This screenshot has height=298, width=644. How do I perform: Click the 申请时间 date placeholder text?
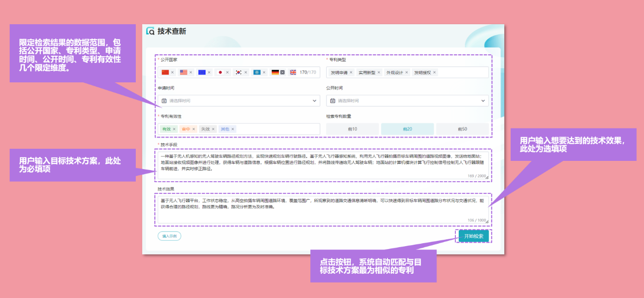pos(180,101)
